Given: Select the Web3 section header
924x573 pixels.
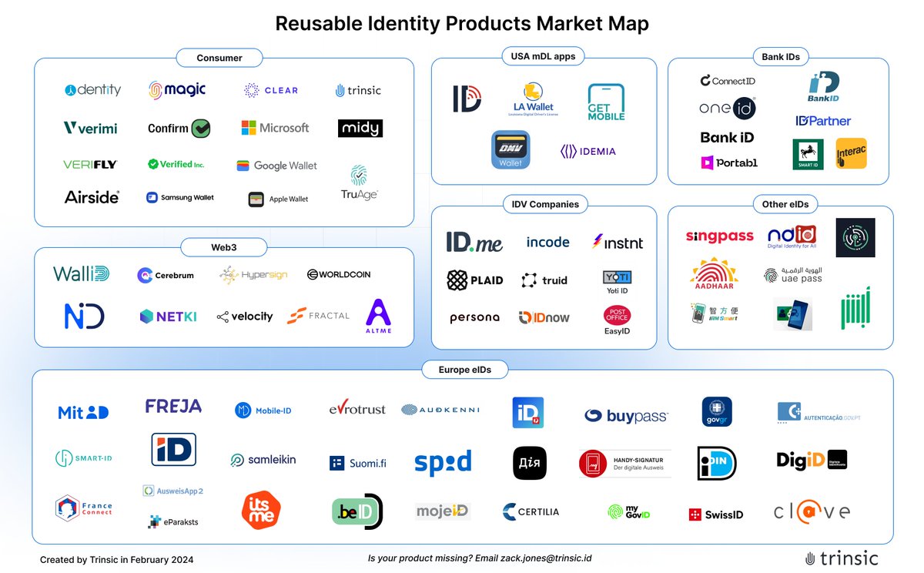Looking at the screenshot, I should (x=223, y=247).
